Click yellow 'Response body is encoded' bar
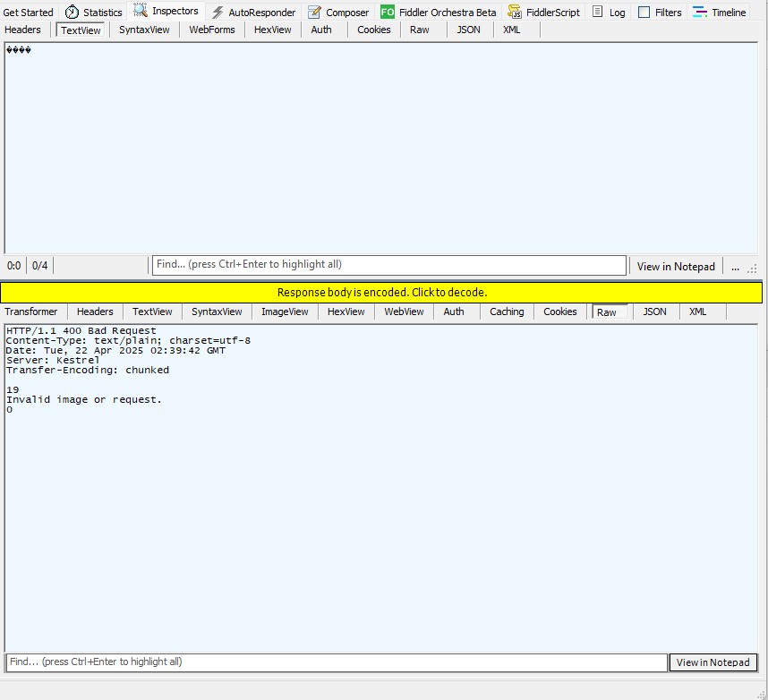The image size is (768, 700). pyautogui.click(x=381, y=293)
